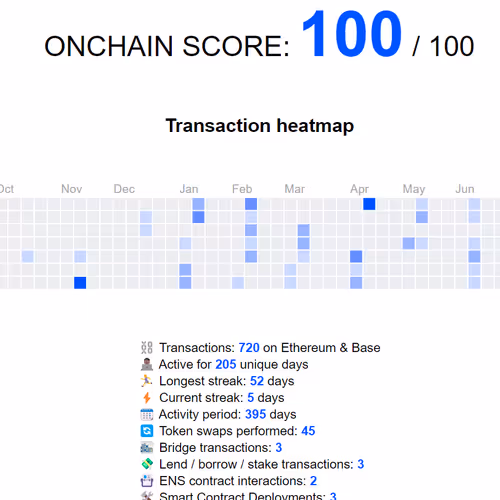Screen dimensions: 500x500
Task: Click the 'Mar' month label
Action: click(295, 189)
